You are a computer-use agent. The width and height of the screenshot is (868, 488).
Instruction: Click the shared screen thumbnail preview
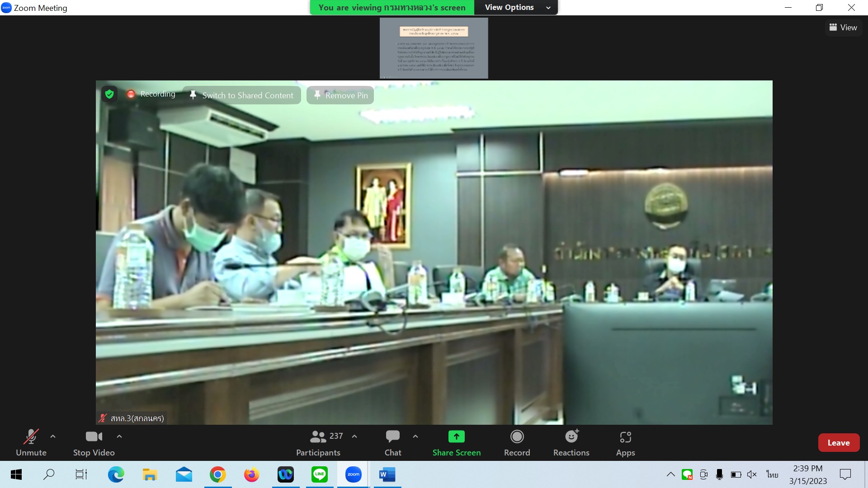point(434,48)
